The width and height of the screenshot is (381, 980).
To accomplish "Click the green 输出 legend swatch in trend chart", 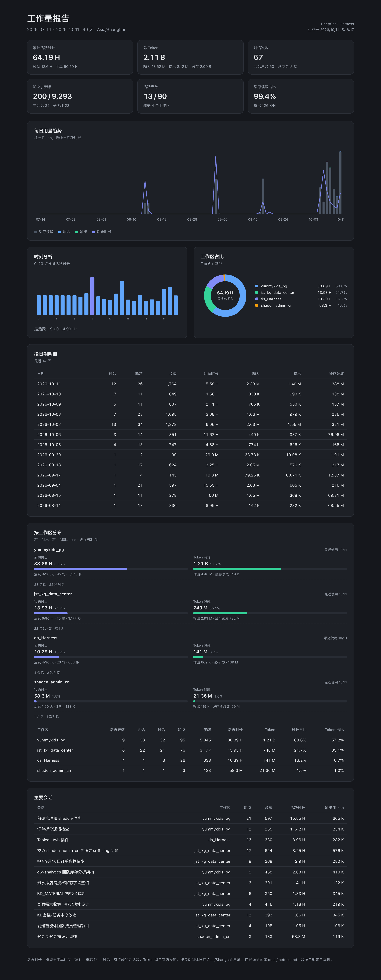I will coord(77,232).
